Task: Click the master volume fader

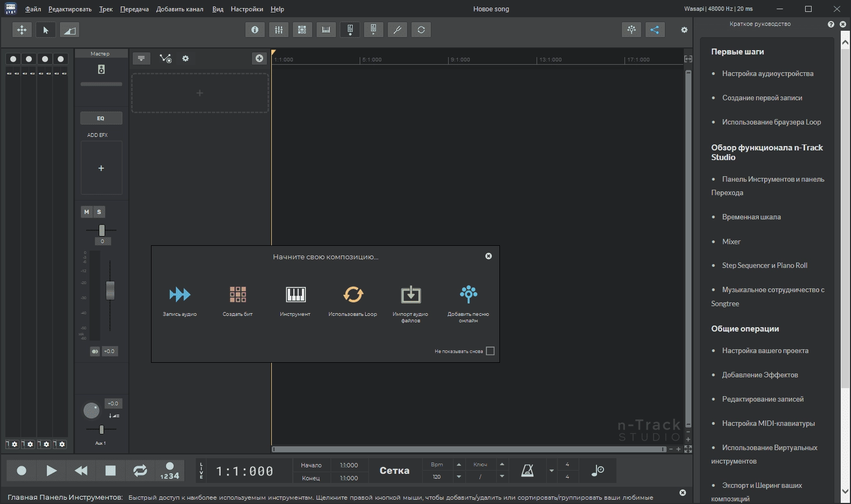Action: coord(110,291)
